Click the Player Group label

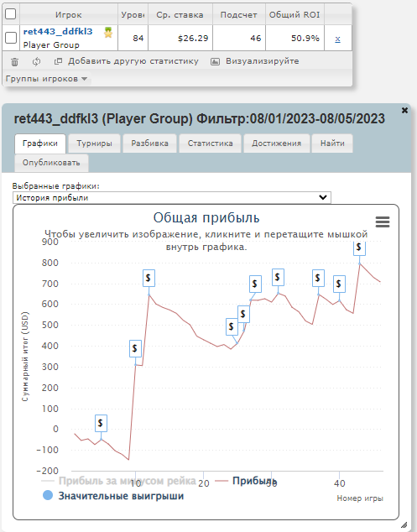pos(51,44)
